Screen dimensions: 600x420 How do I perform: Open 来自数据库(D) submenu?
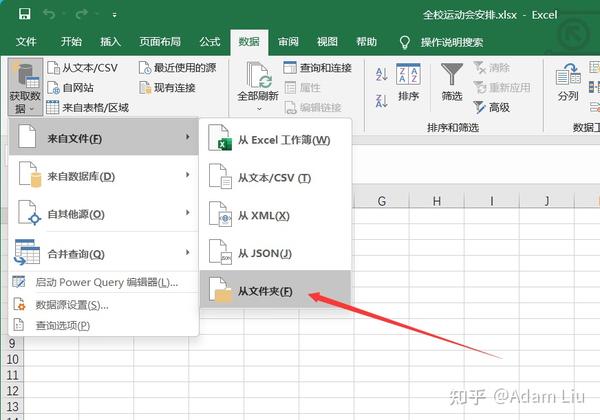tap(103, 176)
